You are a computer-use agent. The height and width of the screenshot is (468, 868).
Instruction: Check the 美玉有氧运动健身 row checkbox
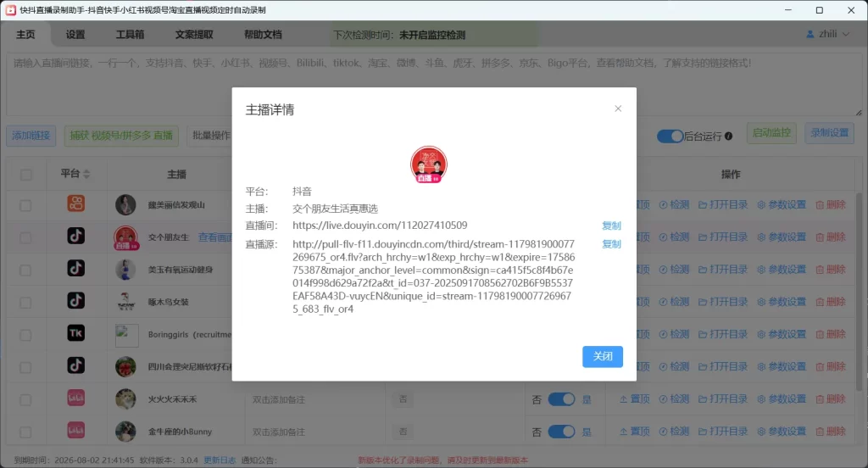point(25,270)
